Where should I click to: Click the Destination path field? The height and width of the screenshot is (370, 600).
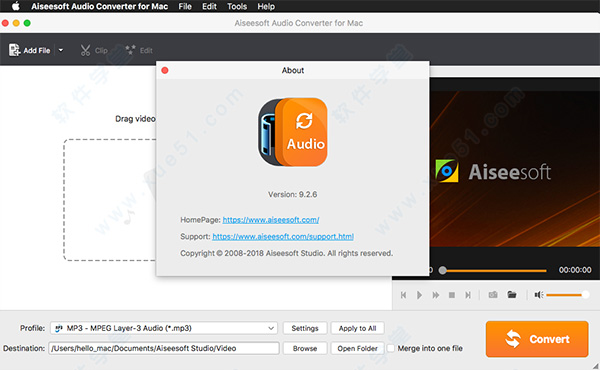[164, 348]
